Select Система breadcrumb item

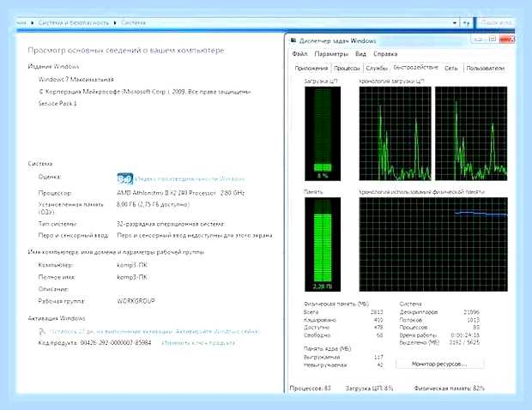[x=133, y=22]
